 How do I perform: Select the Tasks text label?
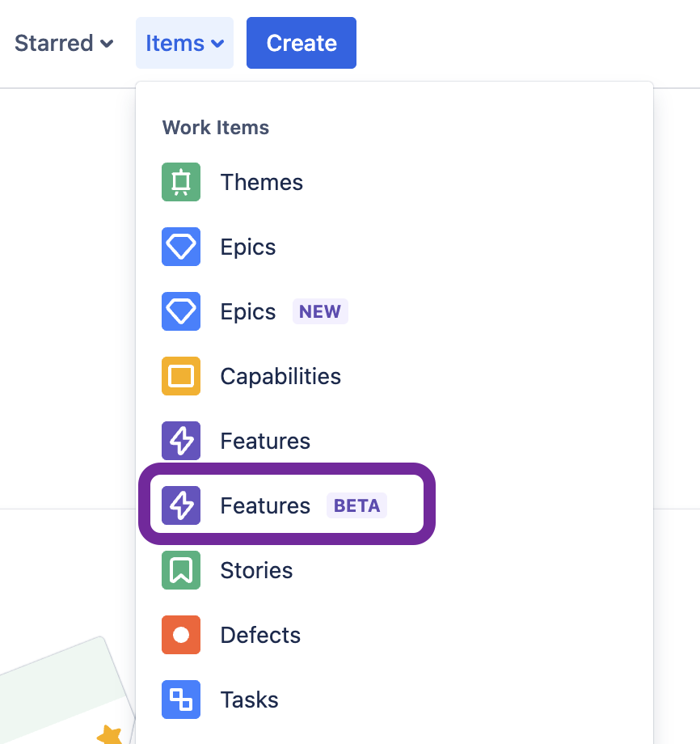(249, 700)
